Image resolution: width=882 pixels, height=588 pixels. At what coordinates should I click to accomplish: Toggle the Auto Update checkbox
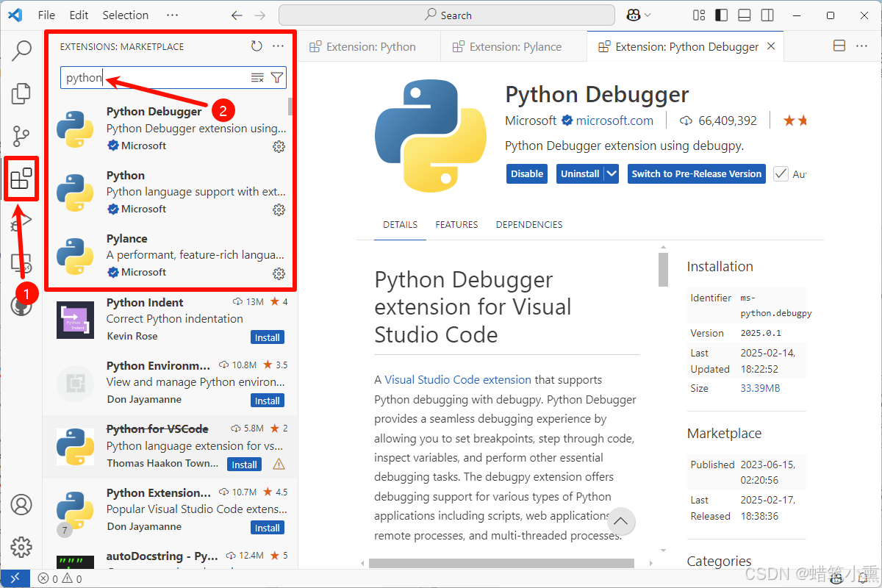click(781, 174)
